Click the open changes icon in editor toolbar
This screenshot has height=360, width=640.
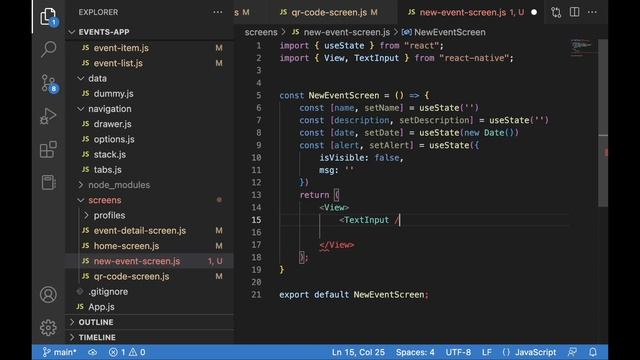point(556,12)
